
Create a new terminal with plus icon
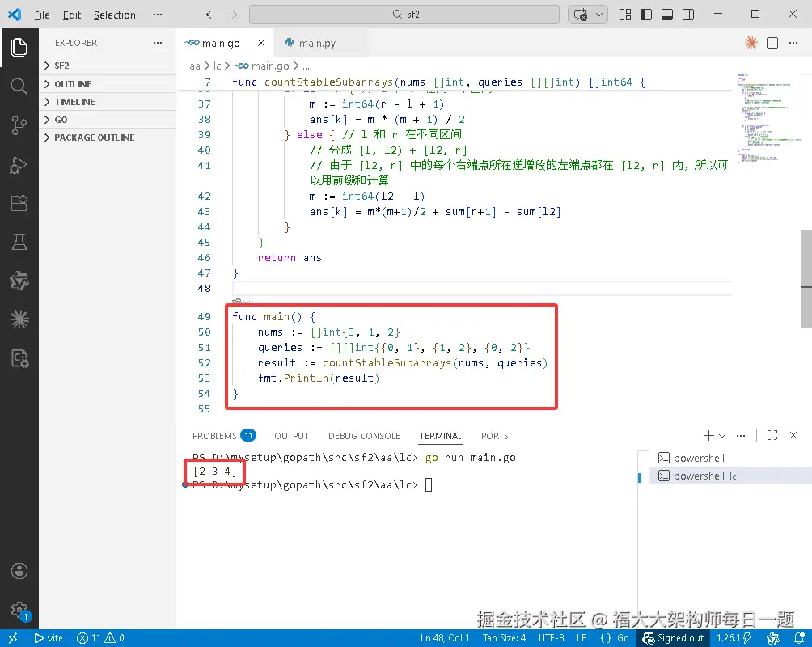pyautogui.click(x=708, y=436)
